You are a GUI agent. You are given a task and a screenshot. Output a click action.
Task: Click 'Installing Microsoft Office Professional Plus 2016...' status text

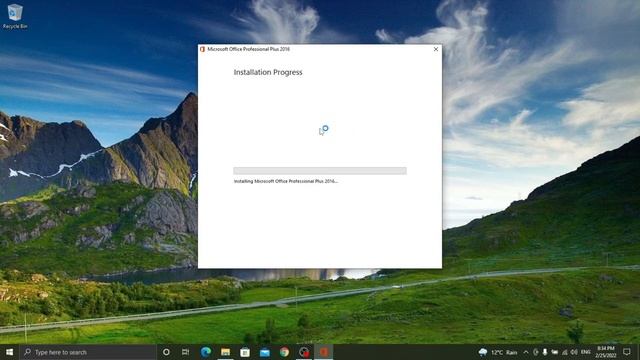(286, 181)
